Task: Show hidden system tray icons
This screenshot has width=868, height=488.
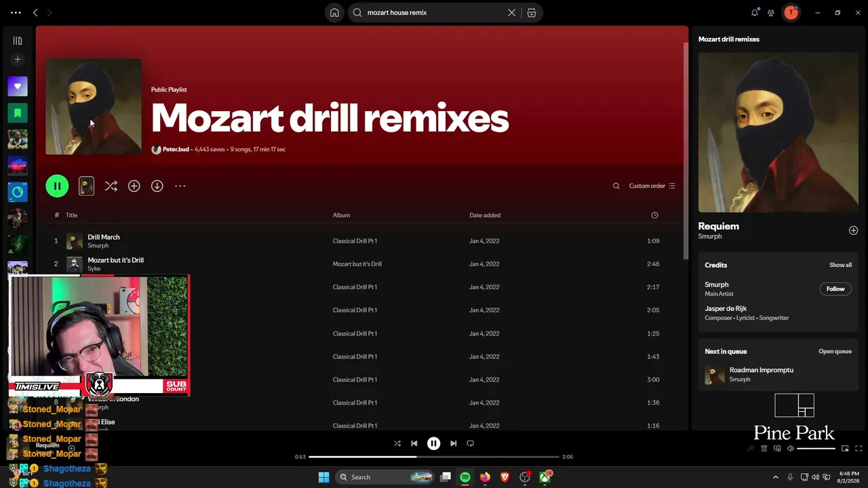Action: point(776,477)
